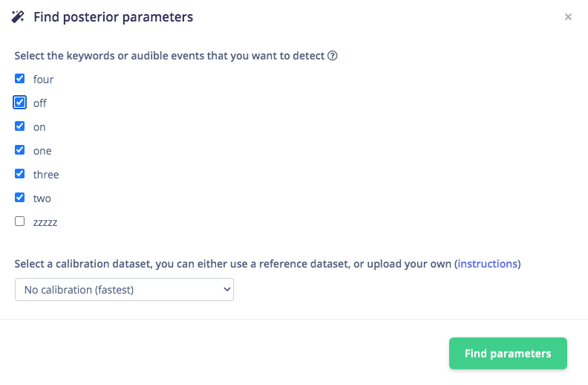
Task: Uncheck the 'four' keyword checkbox
Action: tap(20, 79)
